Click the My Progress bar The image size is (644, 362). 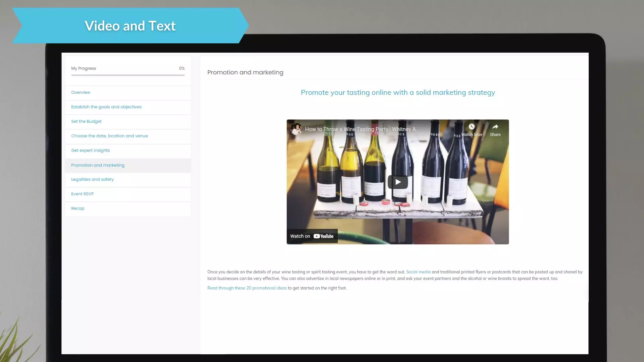click(x=128, y=75)
